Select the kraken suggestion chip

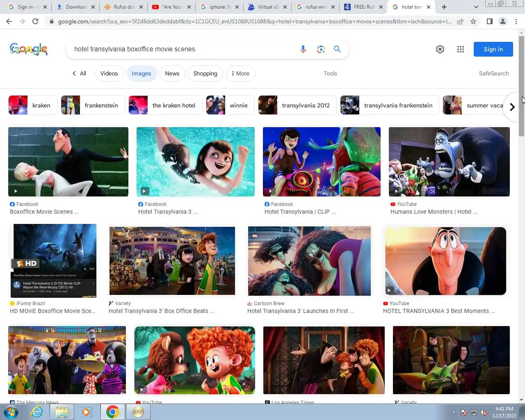coord(33,105)
